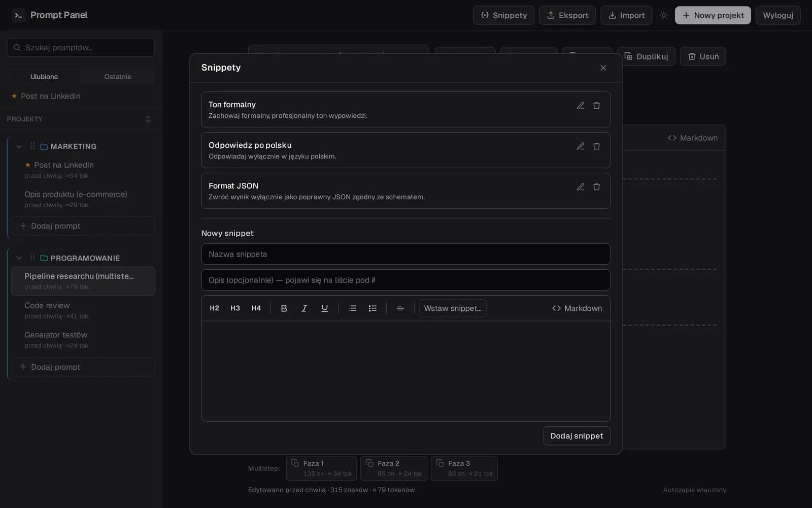
Task: Focus the Szukaj promptów search box
Action: [x=81, y=47]
